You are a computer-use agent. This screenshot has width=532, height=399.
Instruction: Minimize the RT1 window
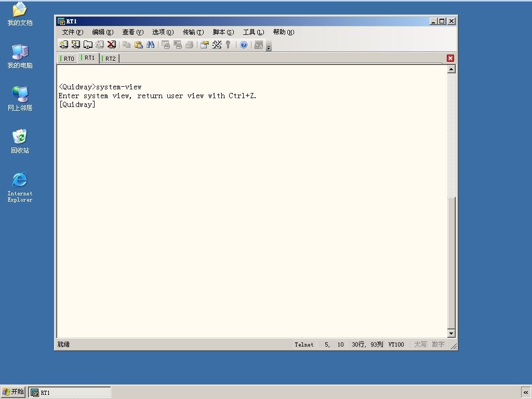[x=433, y=21]
